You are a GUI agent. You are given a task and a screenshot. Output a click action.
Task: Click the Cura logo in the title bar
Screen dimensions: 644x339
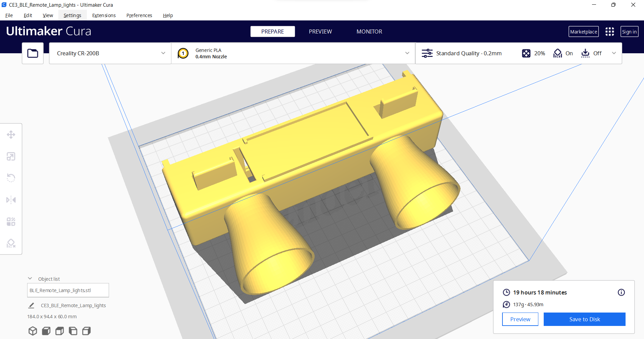(x=4, y=5)
